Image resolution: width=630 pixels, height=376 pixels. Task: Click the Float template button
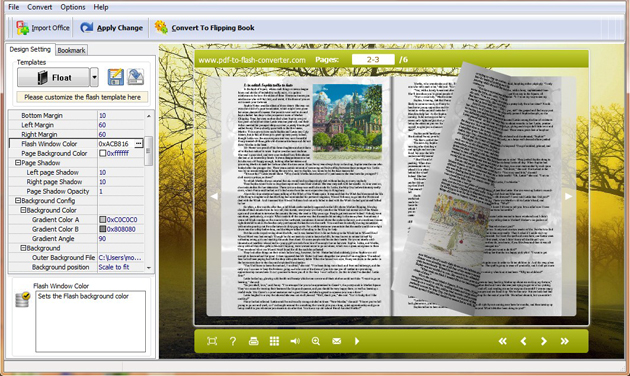pos(53,77)
